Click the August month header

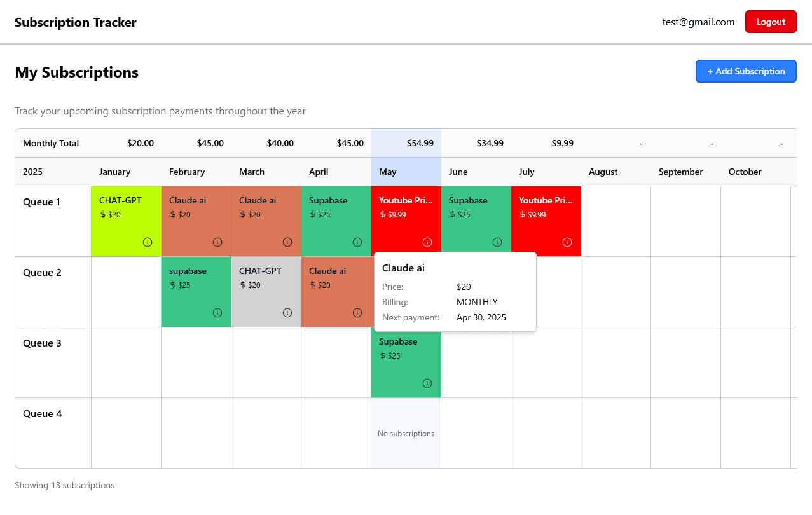point(603,172)
